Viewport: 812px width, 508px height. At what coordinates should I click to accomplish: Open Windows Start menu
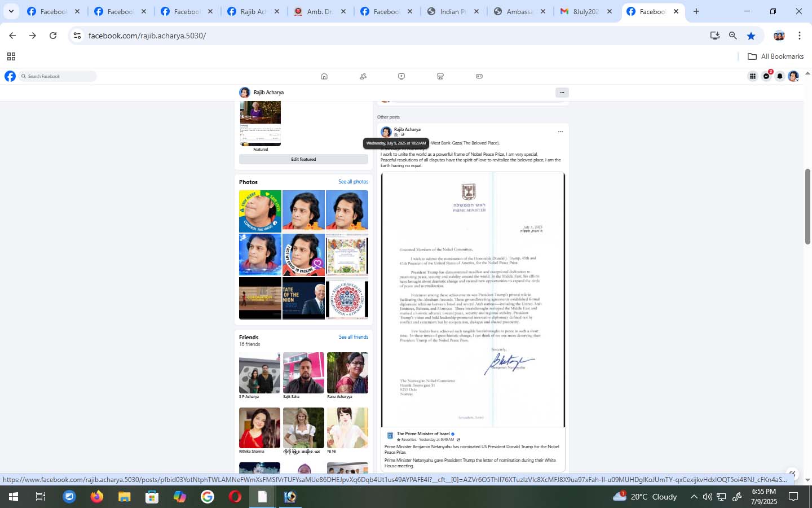[x=13, y=497]
